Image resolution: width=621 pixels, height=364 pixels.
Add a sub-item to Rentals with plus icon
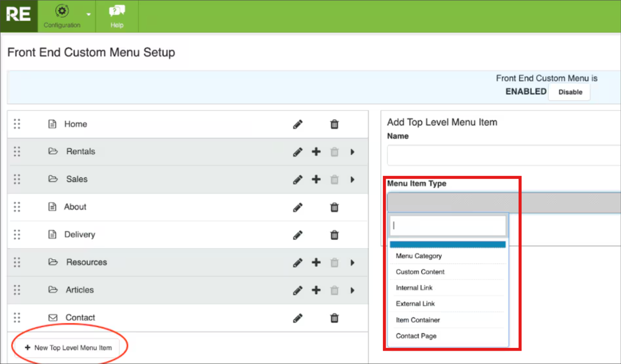click(316, 152)
